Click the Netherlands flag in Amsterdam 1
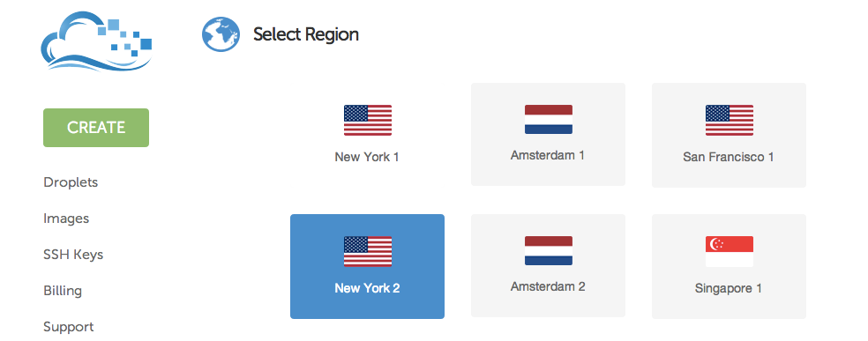868x341 pixels. coord(548,119)
